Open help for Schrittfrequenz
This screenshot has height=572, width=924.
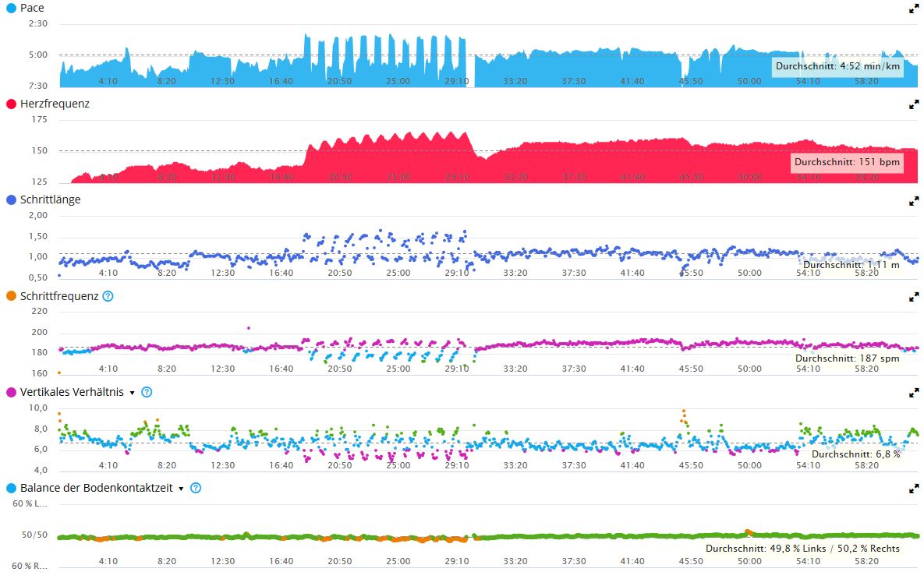(x=108, y=296)
